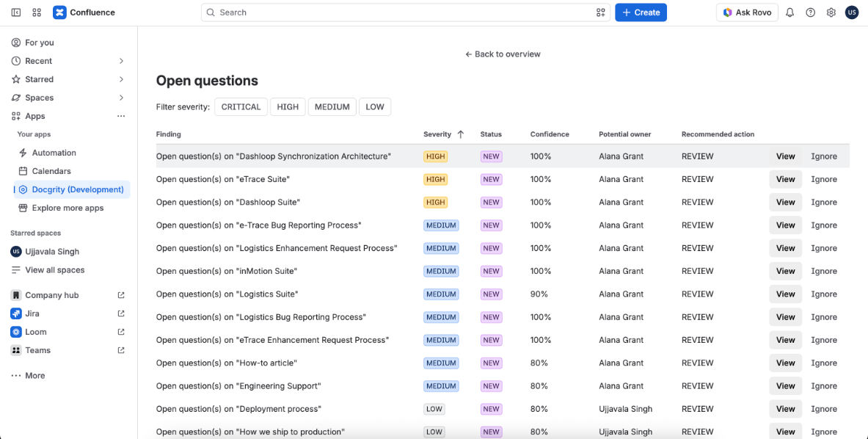Open Starred in sidebar

click(40, 79)
